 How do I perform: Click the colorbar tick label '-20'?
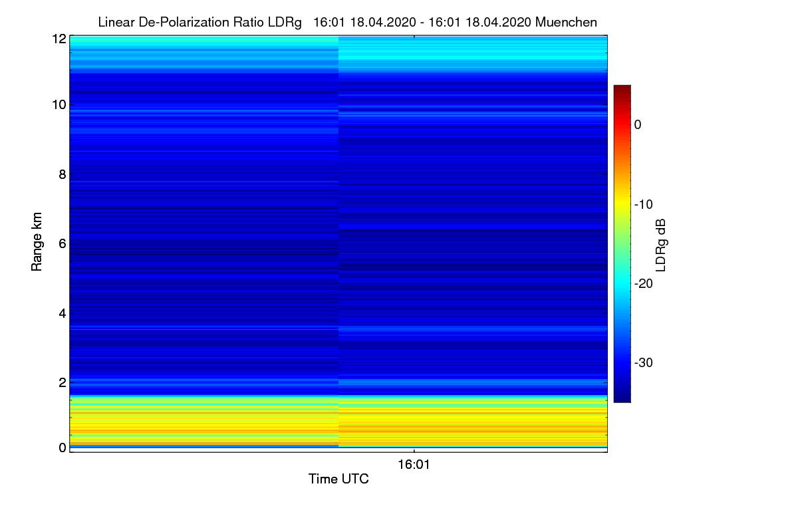pos(642,283)
